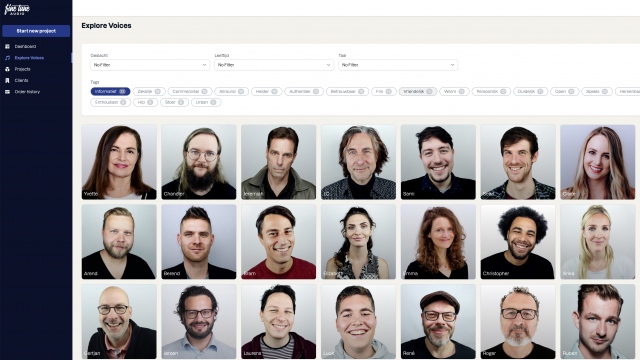Screen dimensions: 640x360
Task: Enable the Hip tag filter
Action: pos(145,102)
